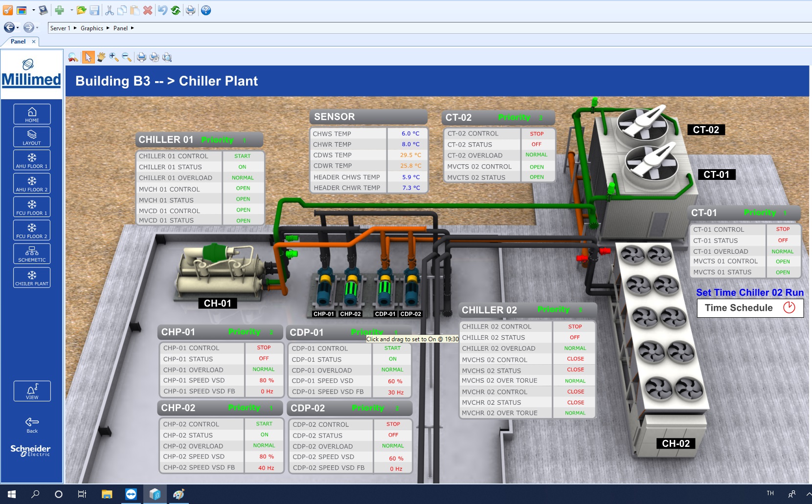Click the green plus New icon
Image resolution: width=812 pixels, height=504 pixels.
[x=60, y=10]
